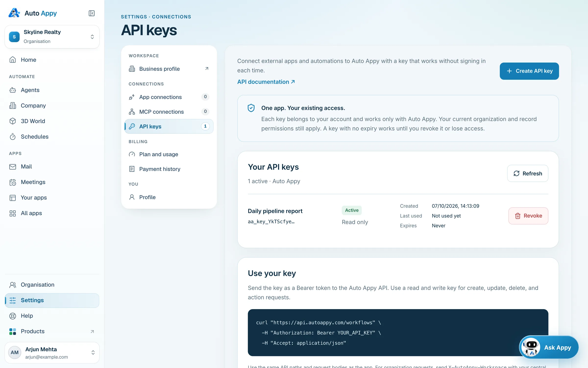Select the API keys settings item

pos(169,127)
